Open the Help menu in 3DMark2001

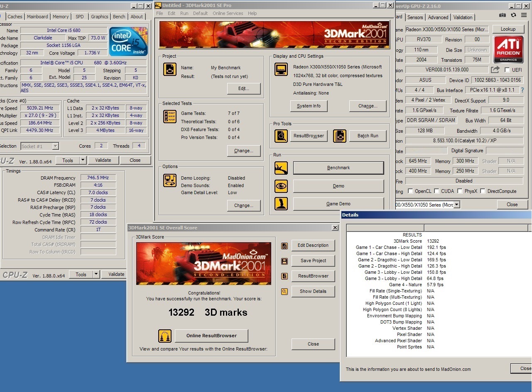[253, 13]
